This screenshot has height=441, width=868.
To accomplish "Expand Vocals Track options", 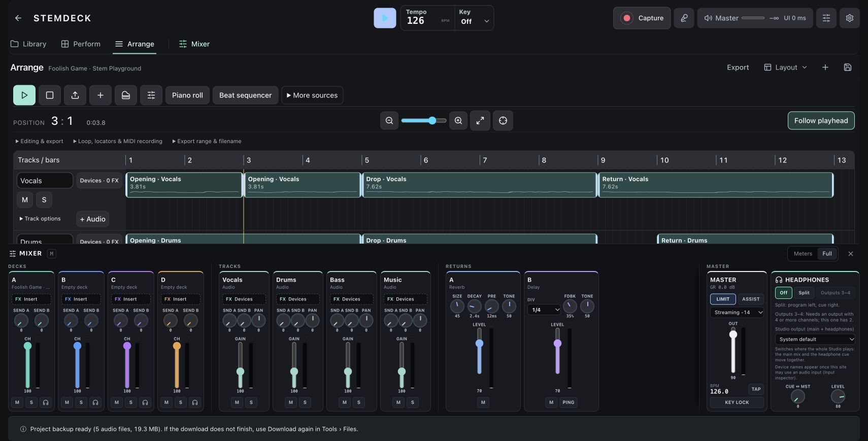I will coord(40,219).
